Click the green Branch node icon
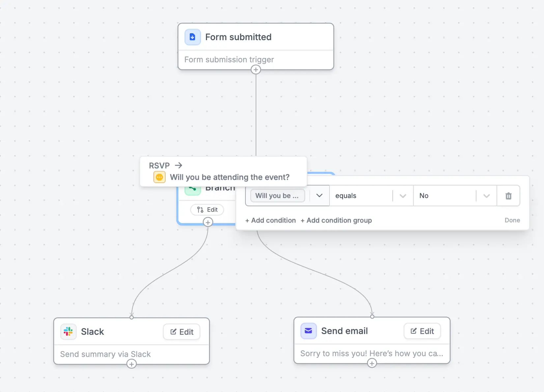 click(x=193, y=188)
